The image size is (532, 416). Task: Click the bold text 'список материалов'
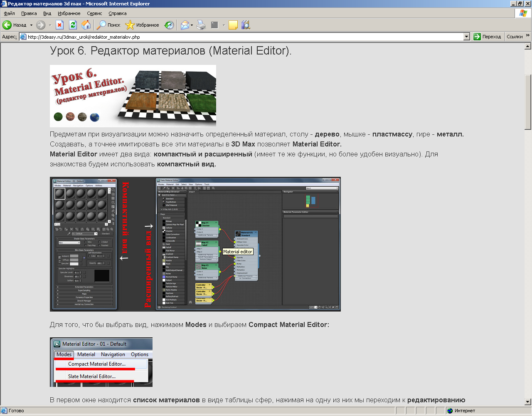click(x=166, y=400)
